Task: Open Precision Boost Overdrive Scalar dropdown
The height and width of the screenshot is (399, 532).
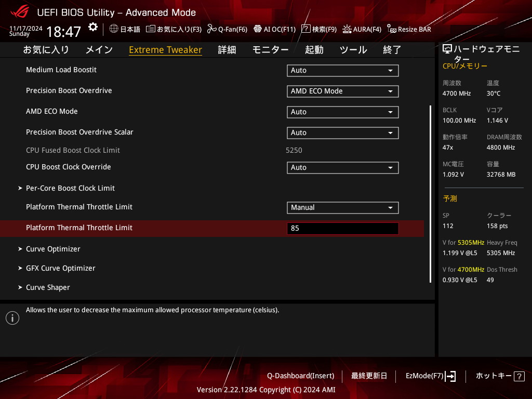Action: click(x=343, y=132)
